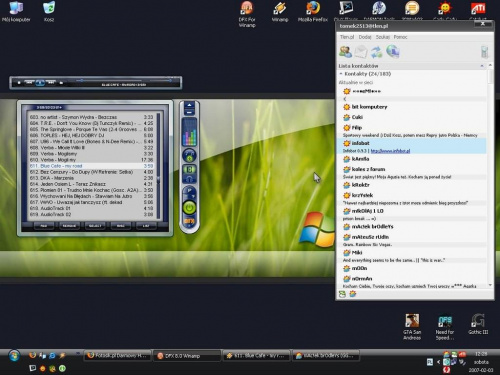The height and width of the screenshot is (375, 500).
Task: Click the Winamp volume slider
Action: coord(161,80)
